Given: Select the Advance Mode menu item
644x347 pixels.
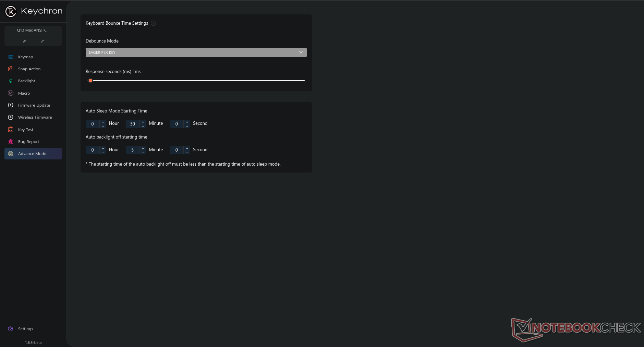Looking at the screenshot, I should click(x=32, y=154).
